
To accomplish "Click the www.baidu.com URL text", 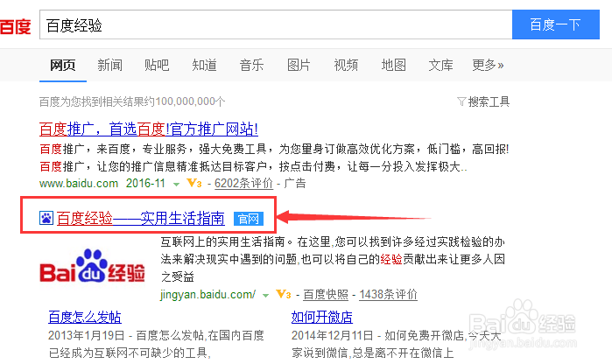I will click(x=79, y=183).
